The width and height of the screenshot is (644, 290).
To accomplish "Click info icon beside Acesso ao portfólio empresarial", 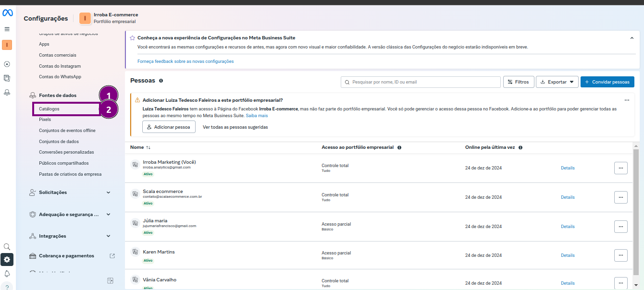I will click(x=399, y=147).
